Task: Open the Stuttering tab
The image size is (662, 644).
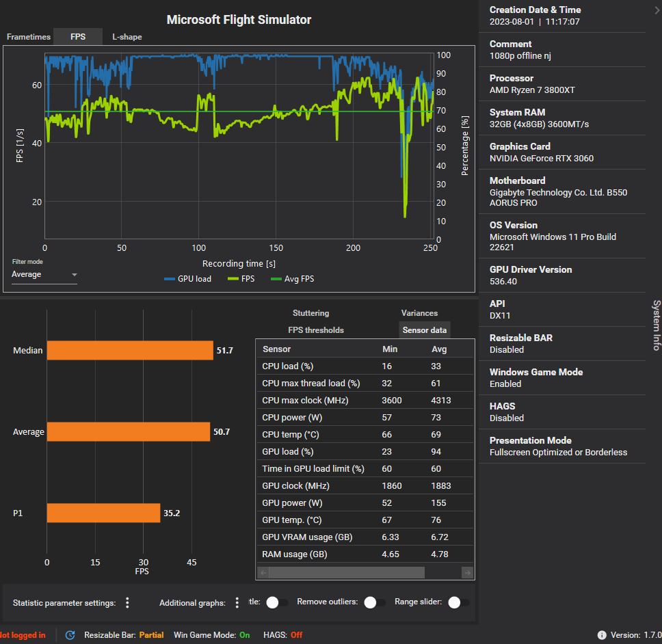Action: coord(311,312)
